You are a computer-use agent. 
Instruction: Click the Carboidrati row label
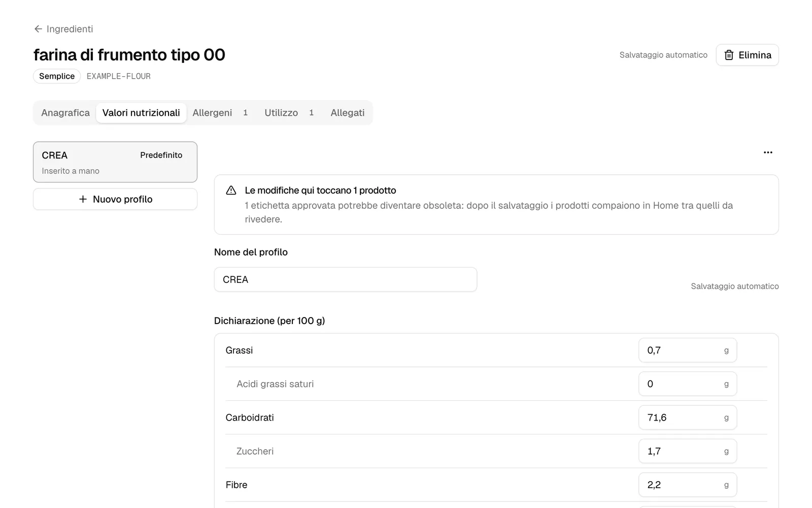pyautogui.click(x=250, y=418)
